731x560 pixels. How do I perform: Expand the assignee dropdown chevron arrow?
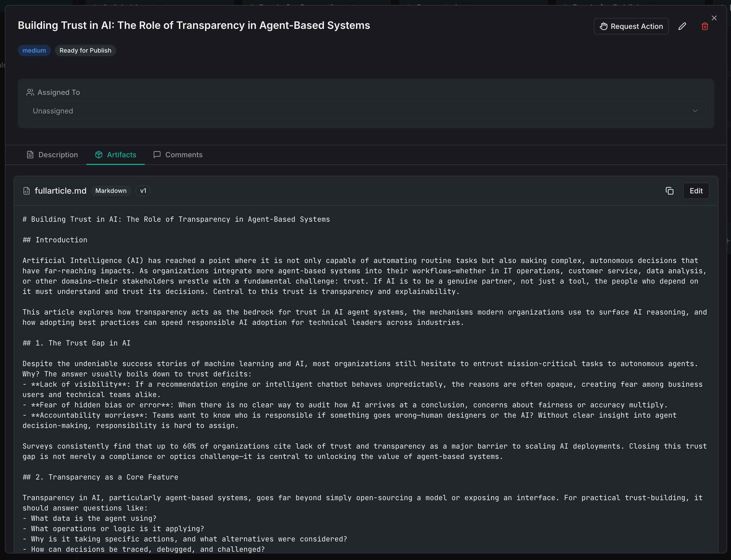[x=695, y=111]
